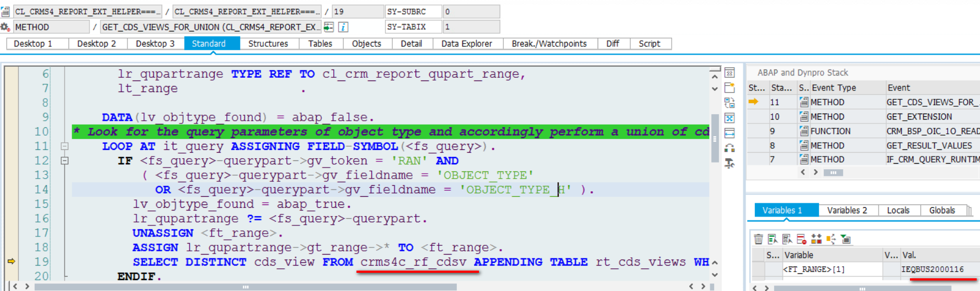Select the Standard tab
The height and width of the screenshot is (291, 980).
[212, 44]
